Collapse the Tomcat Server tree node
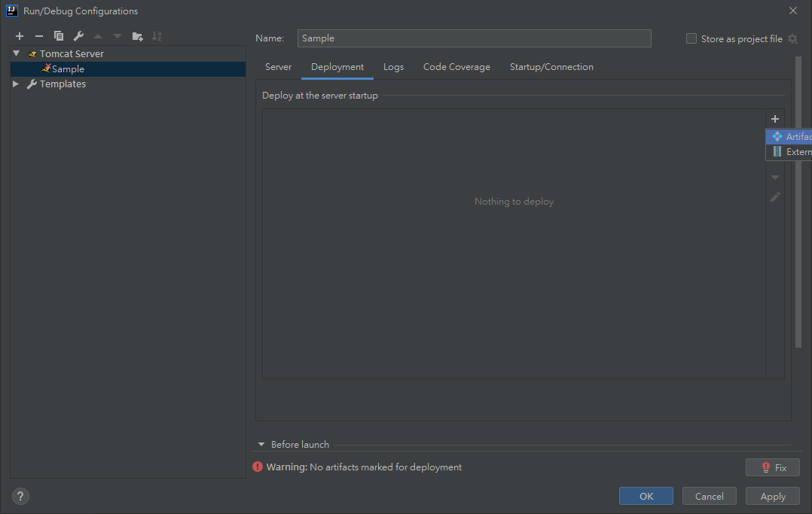 click(x=17, y=54)
